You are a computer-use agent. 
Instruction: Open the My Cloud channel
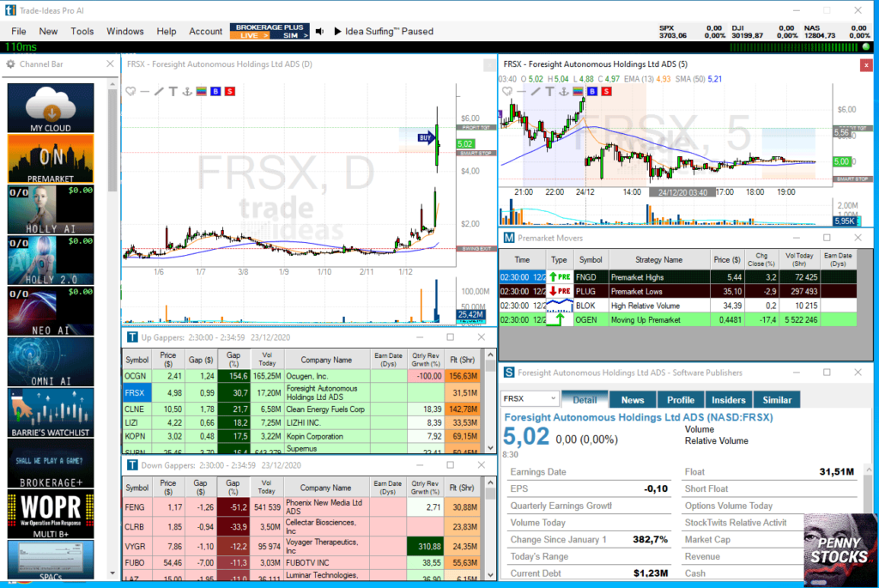tap(51, 108)
